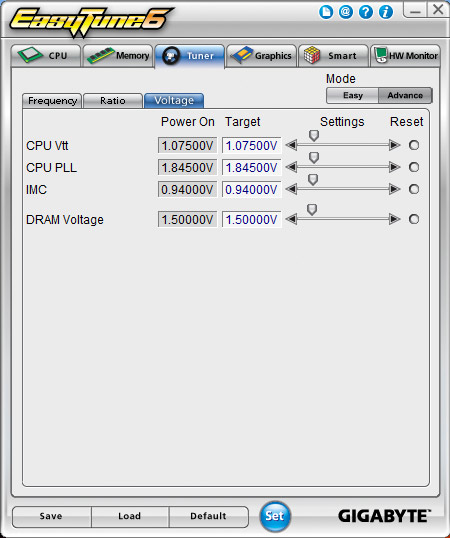
Task: Open the Ratio sub-tab
Action: pos(113,101)
